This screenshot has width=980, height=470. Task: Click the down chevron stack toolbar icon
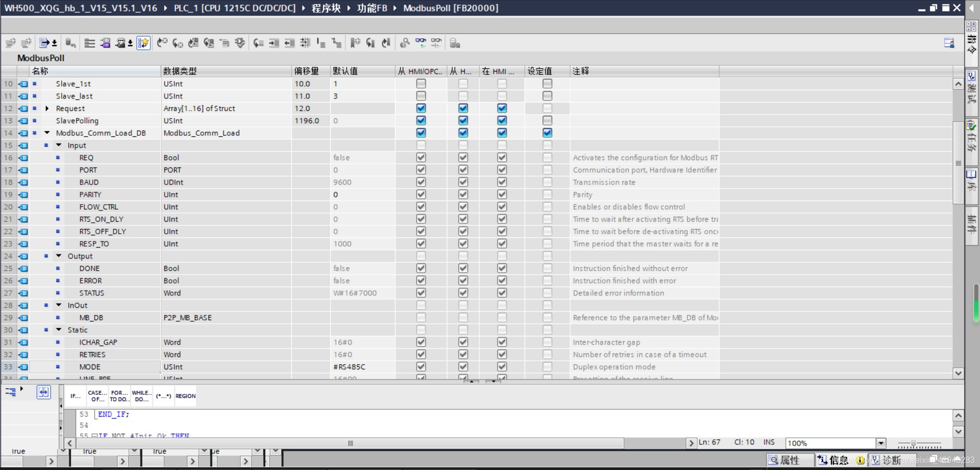(240, 43)
